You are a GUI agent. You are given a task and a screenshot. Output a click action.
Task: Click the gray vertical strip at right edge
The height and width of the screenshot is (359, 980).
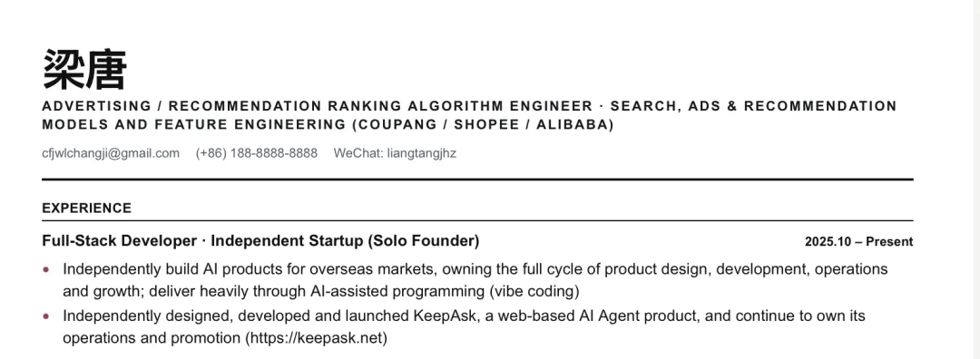[x=975, y=179]
